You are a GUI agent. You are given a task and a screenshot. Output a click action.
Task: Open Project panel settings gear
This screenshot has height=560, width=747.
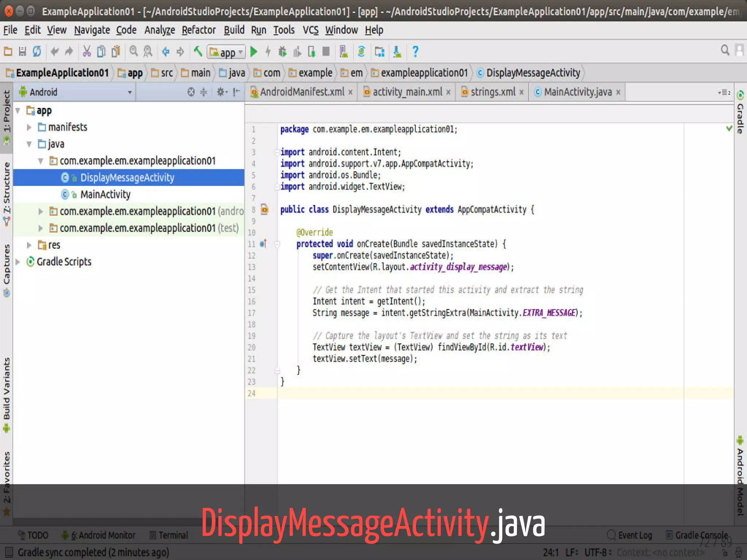(x=221, y=92)
